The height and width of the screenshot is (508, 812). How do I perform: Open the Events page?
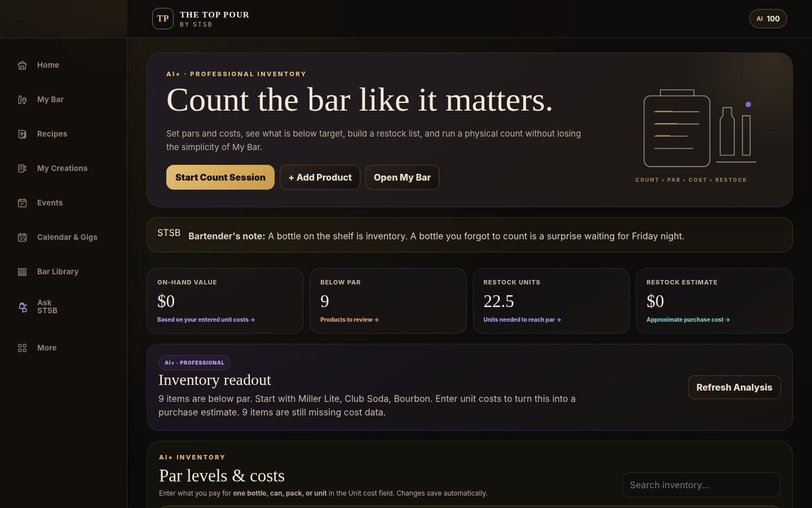click(50, 203)
